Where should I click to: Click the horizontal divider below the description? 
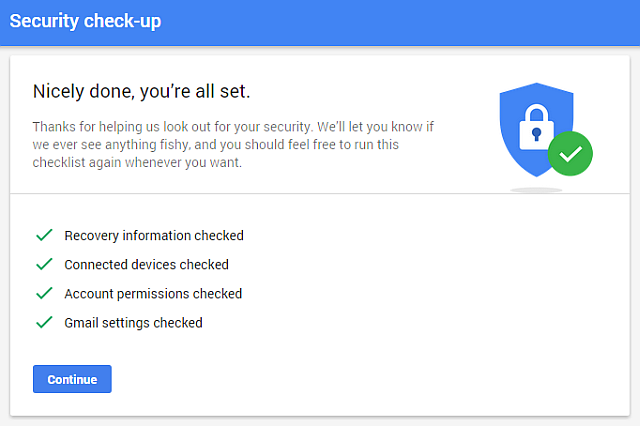tap(320, 193)
